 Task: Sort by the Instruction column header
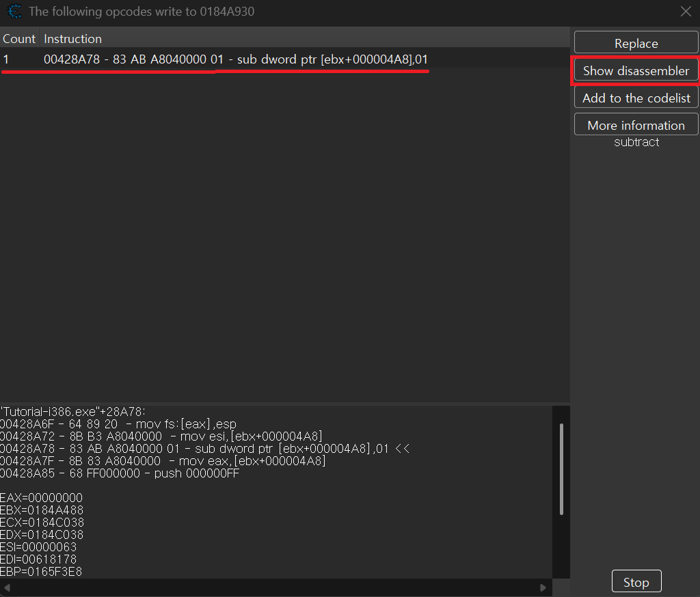72,39
